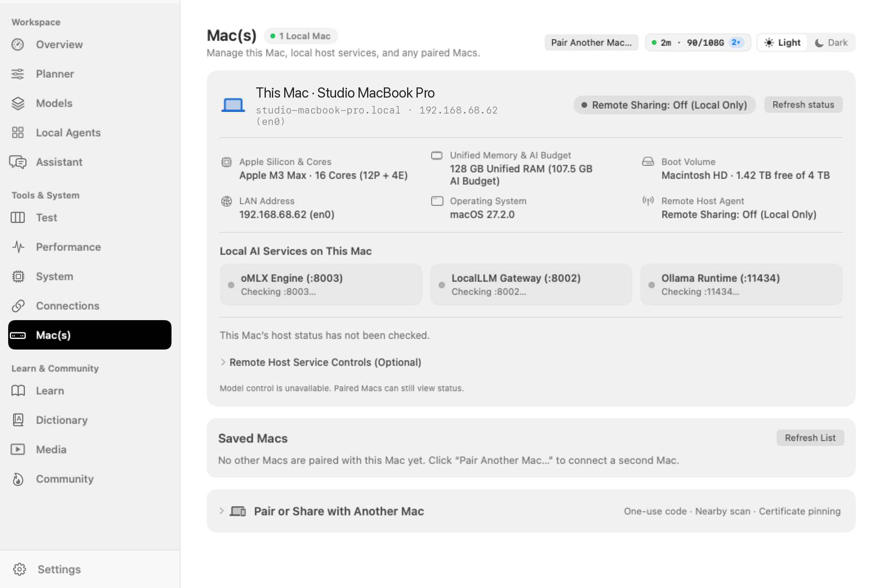Click the Dictionary book icon
Screen dimensions: 882x588
click(x=18, y=420)
